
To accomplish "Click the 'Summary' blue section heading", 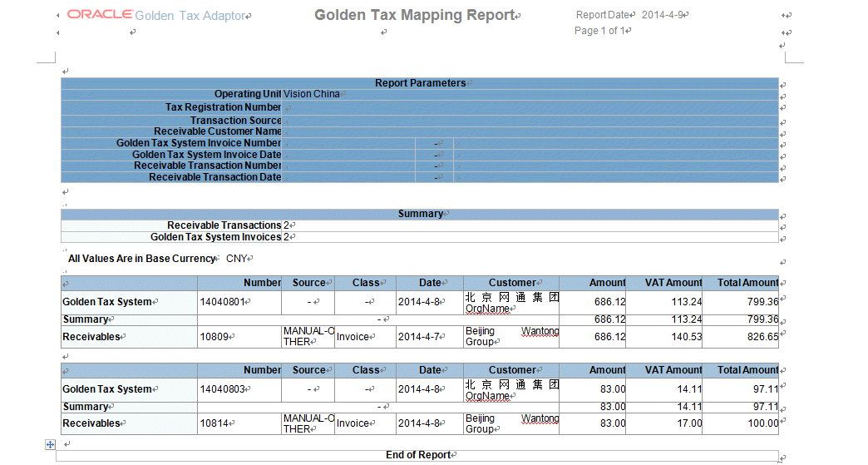I will pos(420,214).
